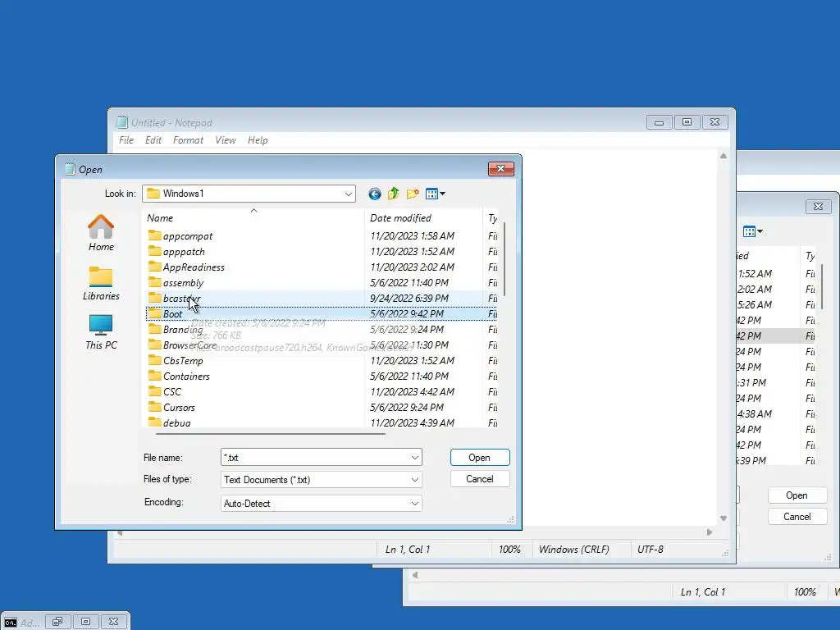Click Notepad scroll right arrow
Image resolution: width=840 pixels, height=630 pixels.
[x=710, y=532]
